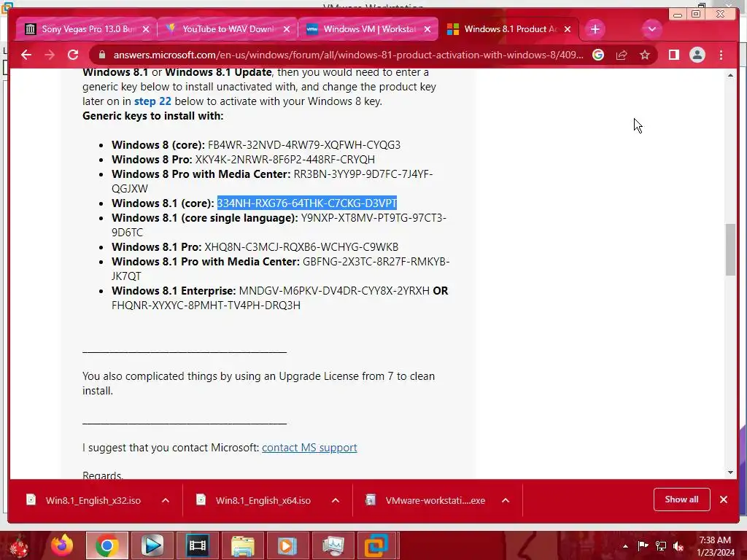Image resolution: width=747 pixels, height=560 pixels.
Task: Click the Enterprise key MNDGV-M6PKV
Action: [334, 291]
